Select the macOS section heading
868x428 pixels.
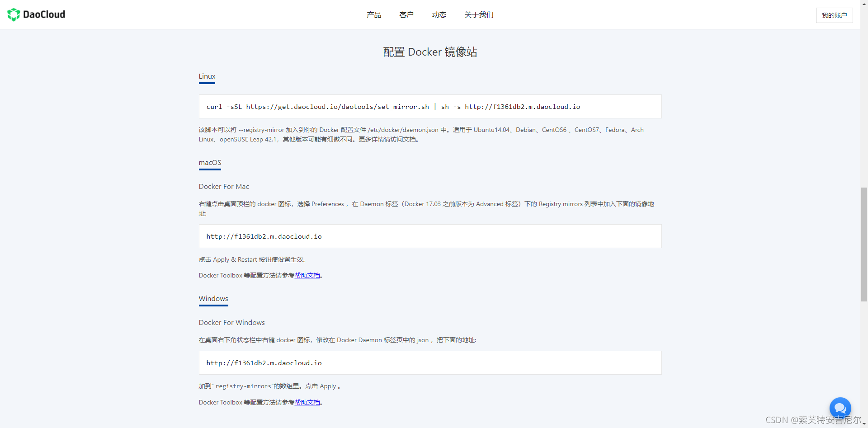click(210, 163)
